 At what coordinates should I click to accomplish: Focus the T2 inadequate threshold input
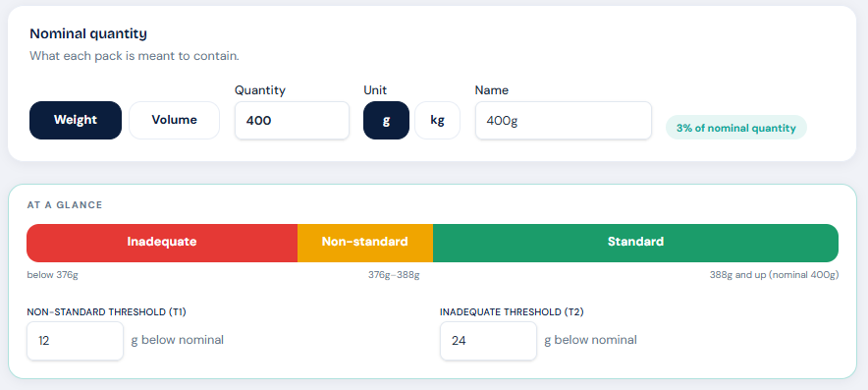tap(488, 341)
